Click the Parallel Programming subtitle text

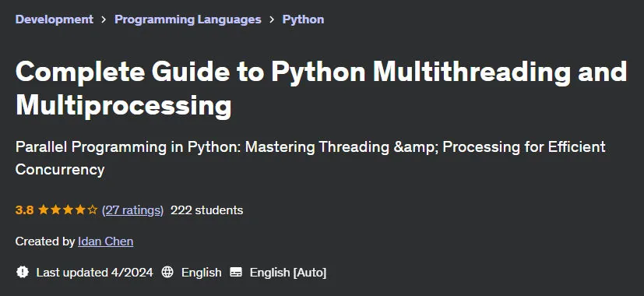tap(311, 158)
